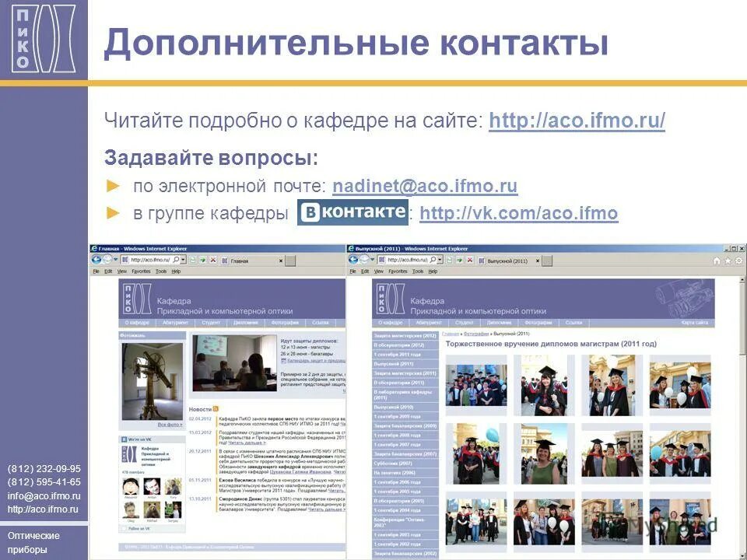Click Refresh icon in Главная browser window

[192, 261]
